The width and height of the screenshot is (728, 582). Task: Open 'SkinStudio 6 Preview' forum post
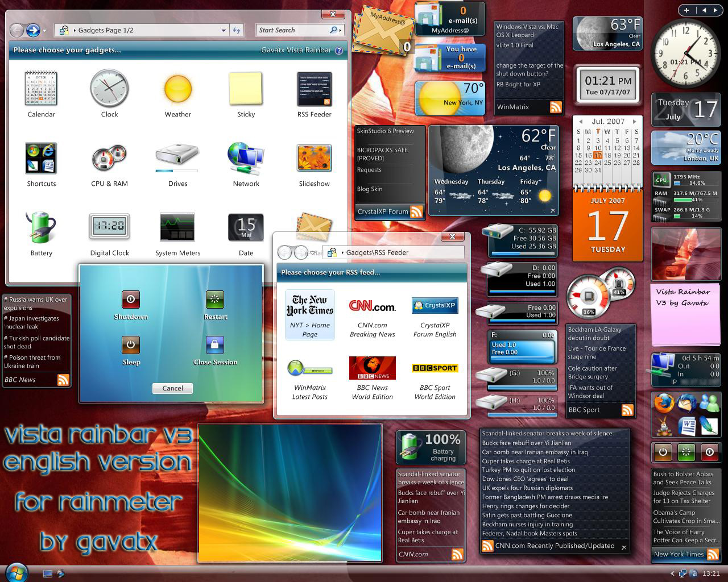[386, 131]
